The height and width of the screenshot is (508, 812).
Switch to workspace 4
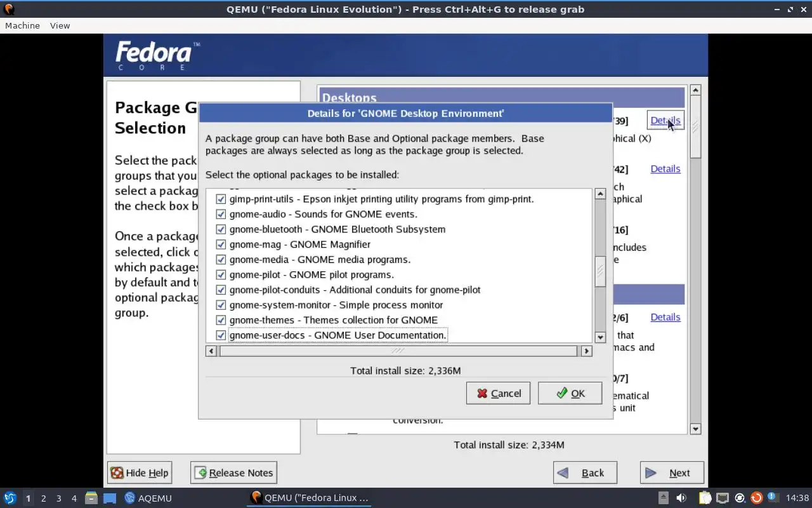(74, 498)
